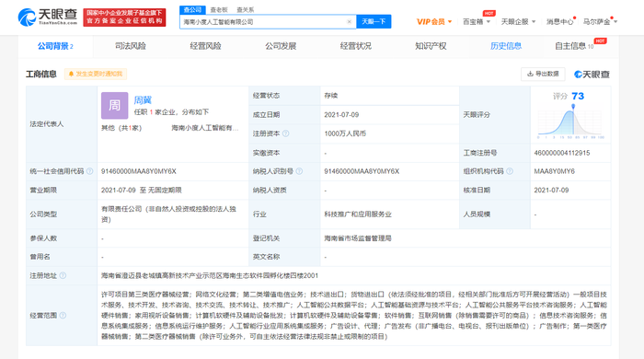644x359 pixels.
Task: Click the help icon beside 注册资本
Action: pos(286,133)
